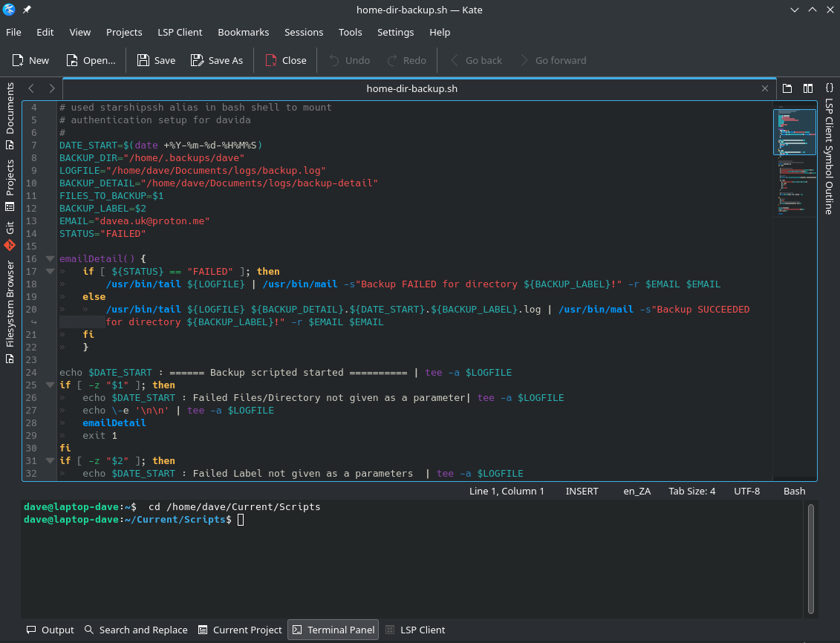Switch to previous tab using left arrow
Image resolution: width=840 pixels, height=643 pixels.
coord(31,88)
